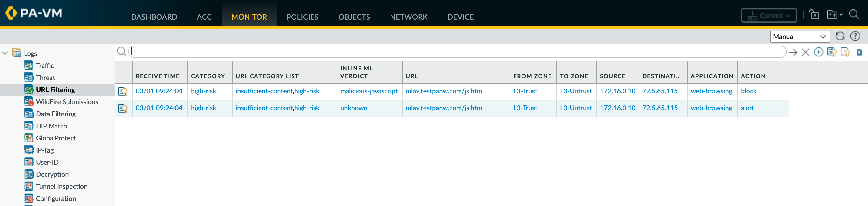This screenshot has height=206, width=868.
Task: Collapse the Logs tree node
Action: click(5, 53)
